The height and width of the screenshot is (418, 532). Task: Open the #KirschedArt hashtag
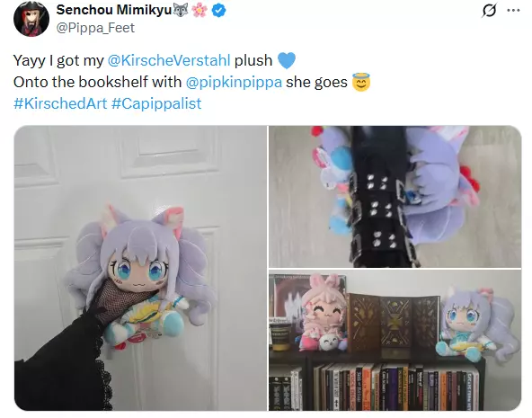point(60,103)
